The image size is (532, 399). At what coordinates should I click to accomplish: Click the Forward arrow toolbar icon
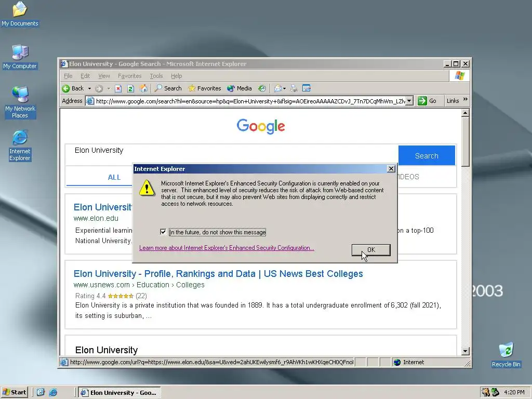tap(99, 88)
